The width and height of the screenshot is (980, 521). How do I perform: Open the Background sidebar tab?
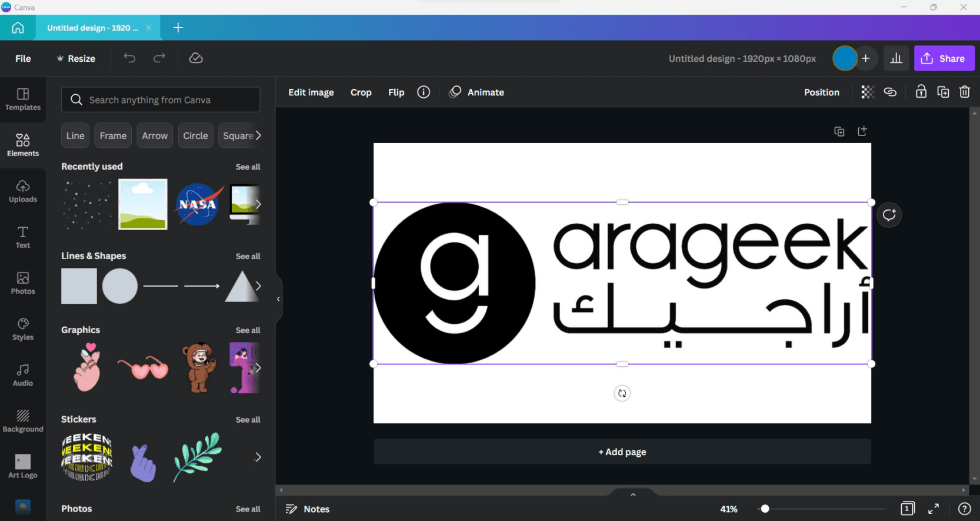coord(23,421)
